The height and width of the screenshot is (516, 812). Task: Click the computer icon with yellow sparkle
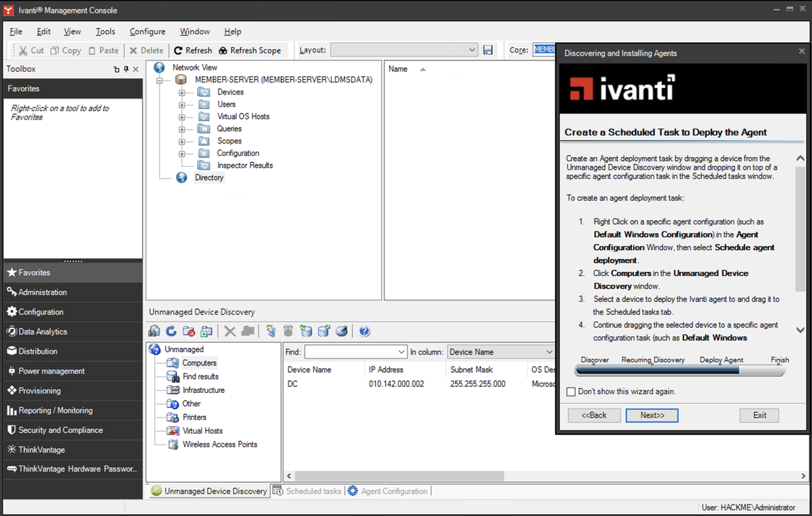point(271,331)
